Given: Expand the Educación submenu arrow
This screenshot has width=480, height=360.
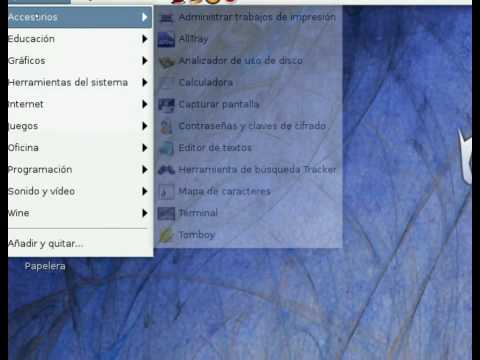Looking at the screenshot, I should pyautogui.click(x=144, y=39).
